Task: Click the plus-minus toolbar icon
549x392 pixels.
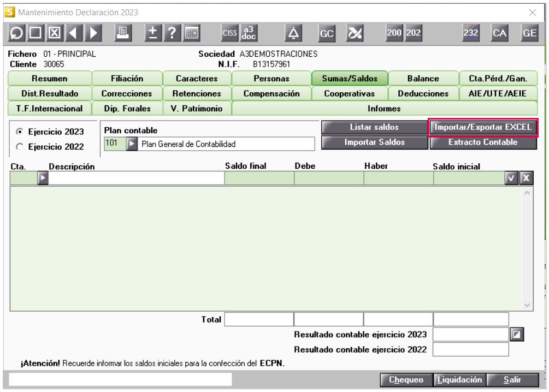Action: click(x=152, y=33)
